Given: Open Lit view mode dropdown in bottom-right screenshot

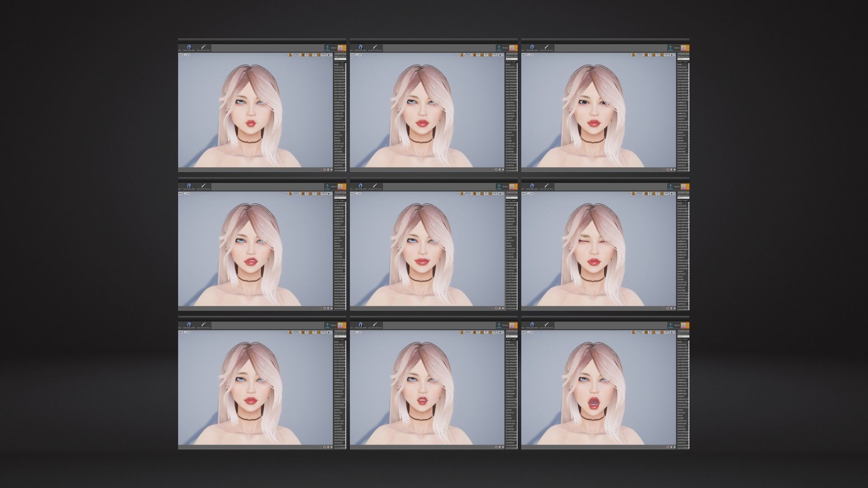Looking at the screenshot, I should (x=530, y=332).
